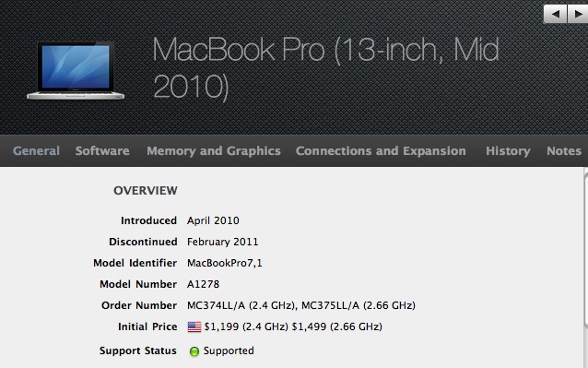Go to the previous model with the left arrow
This screenshot has width=588, height=368.
click(556, 14)
